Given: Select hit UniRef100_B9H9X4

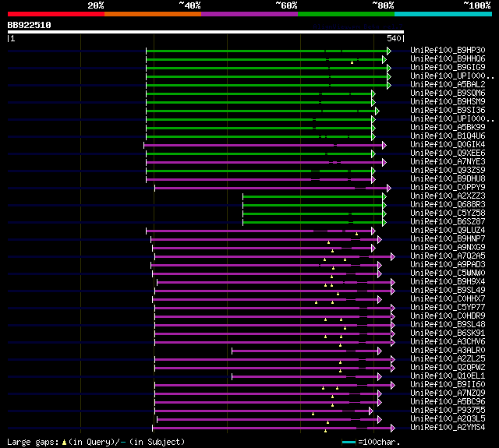Looking at the screenshot, I should tap(448, 282).
